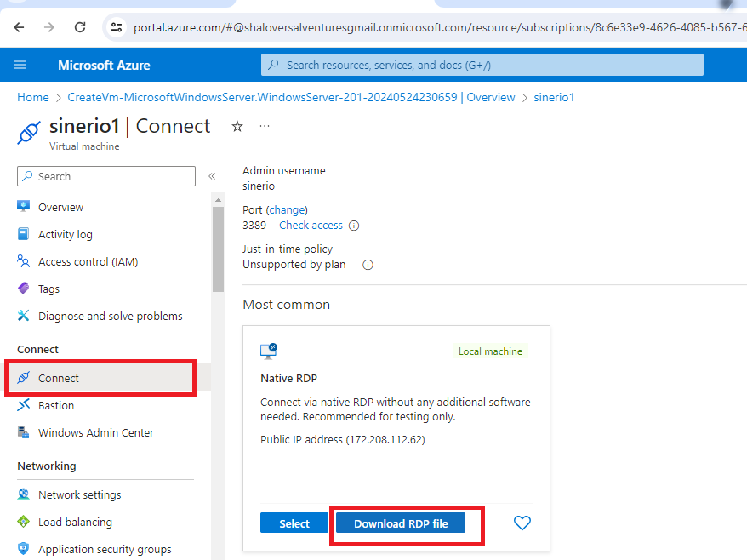Click the Public IP address (172.208.112.62) text
The image size is (747, 560).
(x=343, y=439)
